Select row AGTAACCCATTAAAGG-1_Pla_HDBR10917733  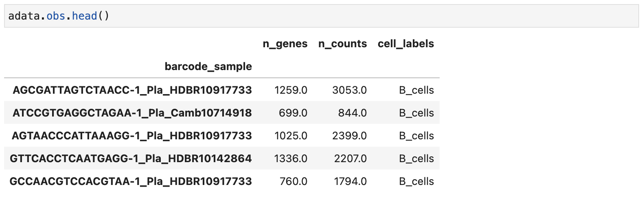coord(222,136)
